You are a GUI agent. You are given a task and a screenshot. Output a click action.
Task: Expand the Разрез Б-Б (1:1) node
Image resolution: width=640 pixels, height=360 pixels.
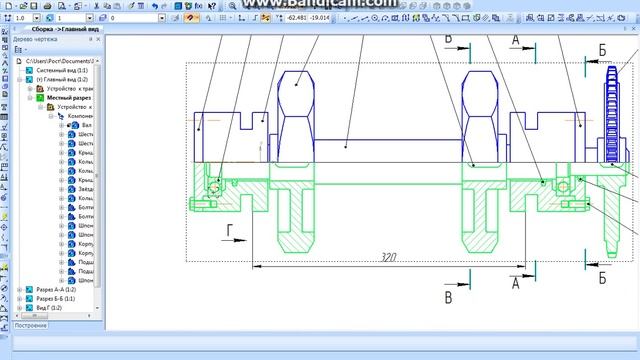point(20,299)
